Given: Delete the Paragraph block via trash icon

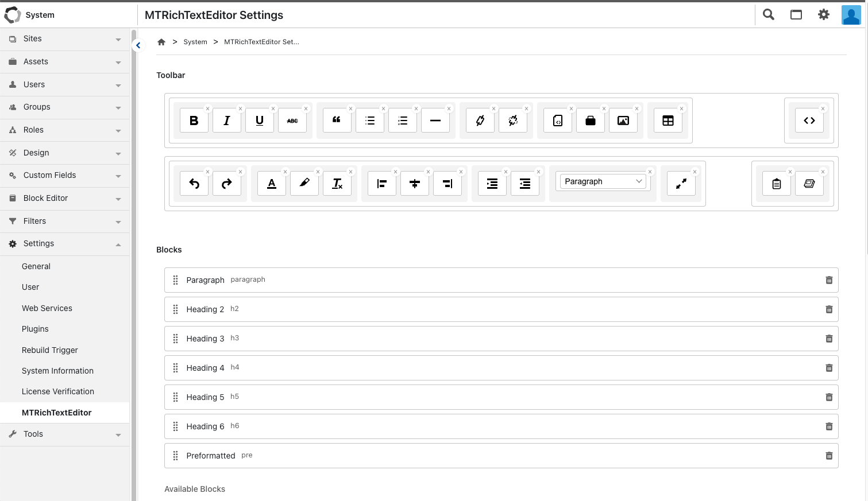Looking at the screenshot, I should coord(829,280).
